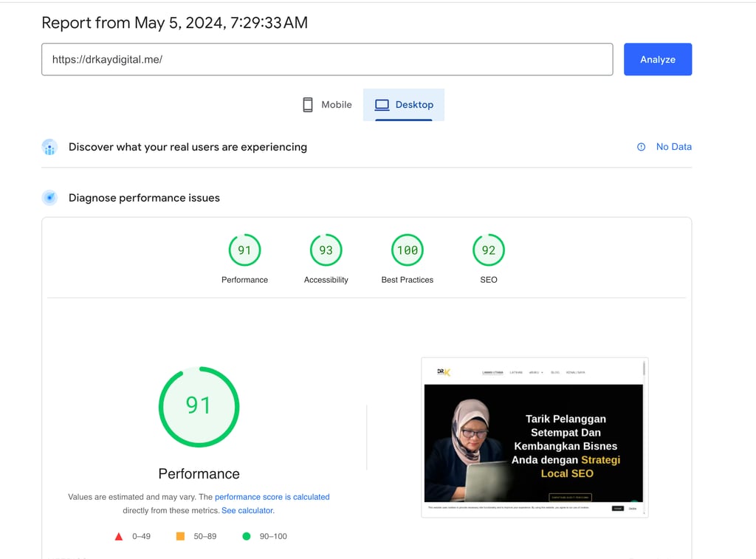Viewport: 756px width, 559px height.
Task: Click the green circle 90–100 legend marker
Action: click(247, 536)
